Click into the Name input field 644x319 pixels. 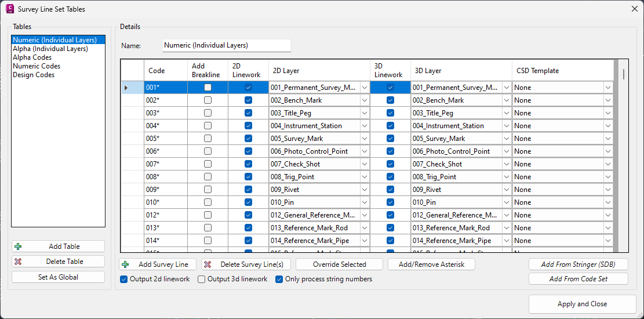[227, 46]
